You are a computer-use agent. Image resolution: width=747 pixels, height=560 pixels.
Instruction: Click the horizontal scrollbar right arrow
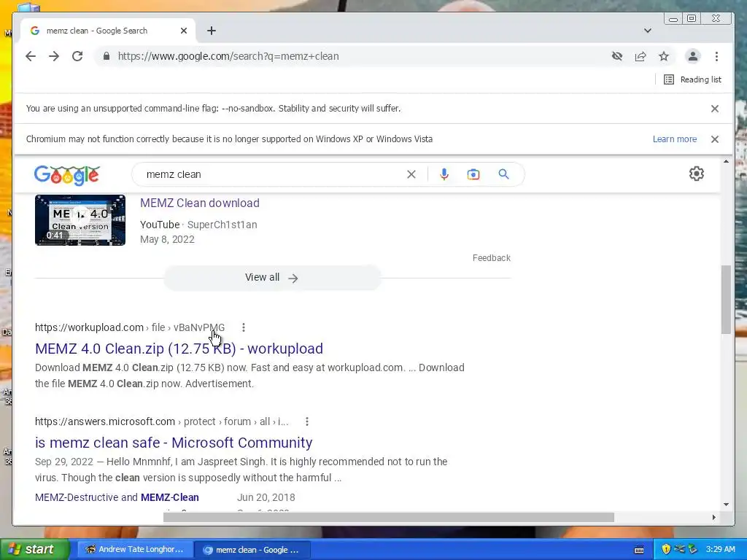click(713, 517)
